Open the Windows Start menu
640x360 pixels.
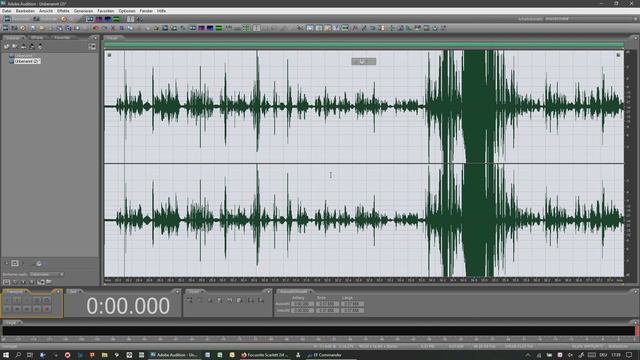6,355
